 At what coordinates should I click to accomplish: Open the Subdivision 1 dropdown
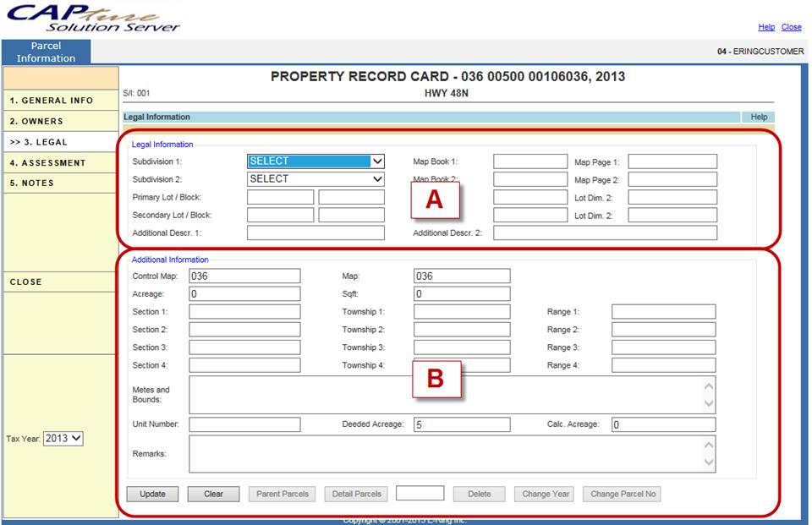coord(315,161)
